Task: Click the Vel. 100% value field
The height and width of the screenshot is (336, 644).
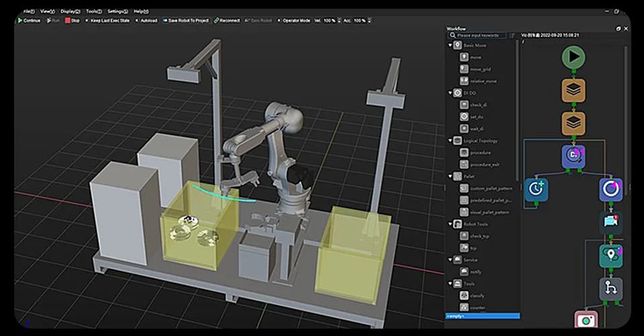Action: (x=329, y=21)
